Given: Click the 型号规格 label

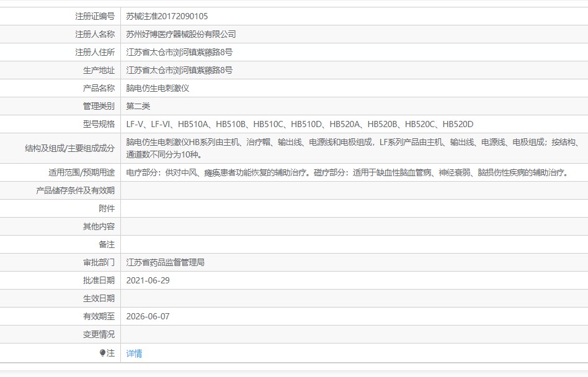Looking at the screenshot, I should [x=99, y=124].
